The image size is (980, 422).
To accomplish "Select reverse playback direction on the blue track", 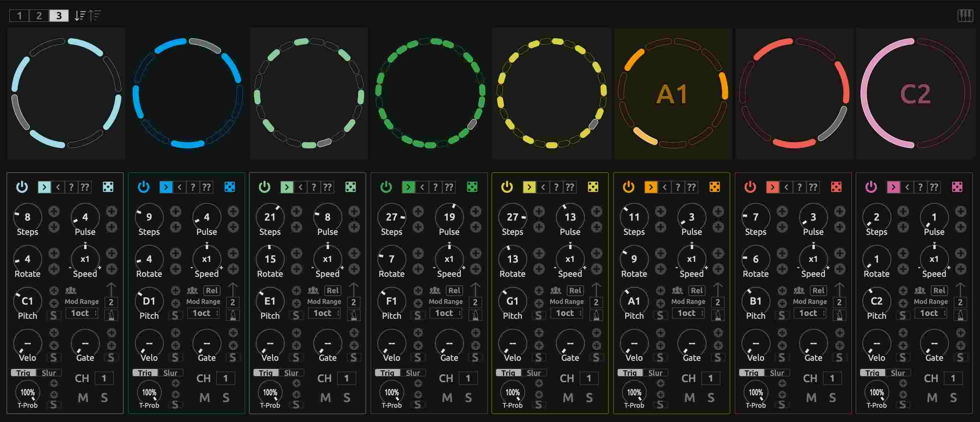I will click(x=179, y=187).
